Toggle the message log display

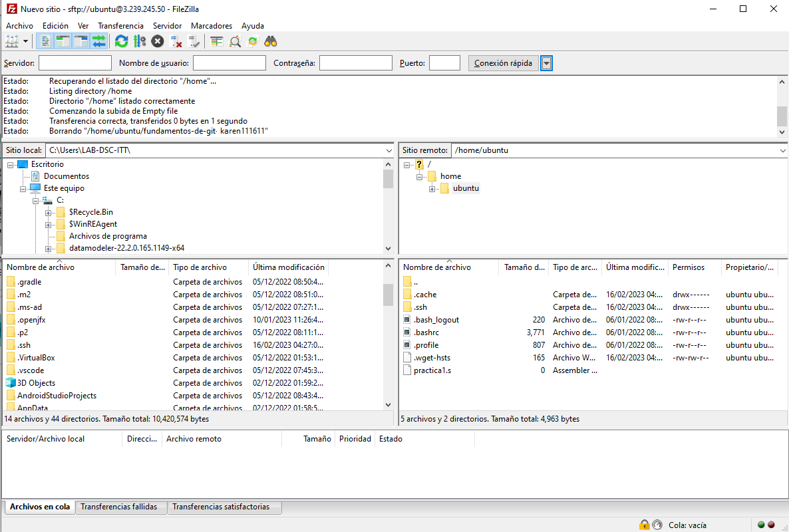[x=44, y=41]
